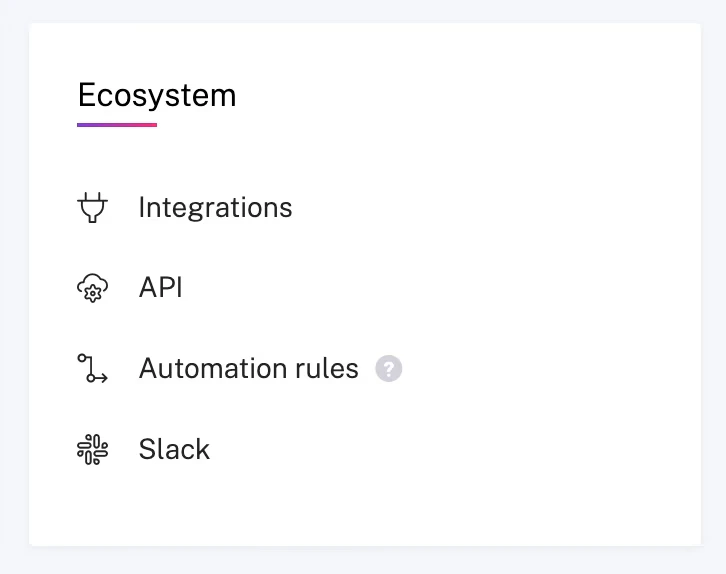
Task: Open the Slack link
Action: click(x=174, y=450)
